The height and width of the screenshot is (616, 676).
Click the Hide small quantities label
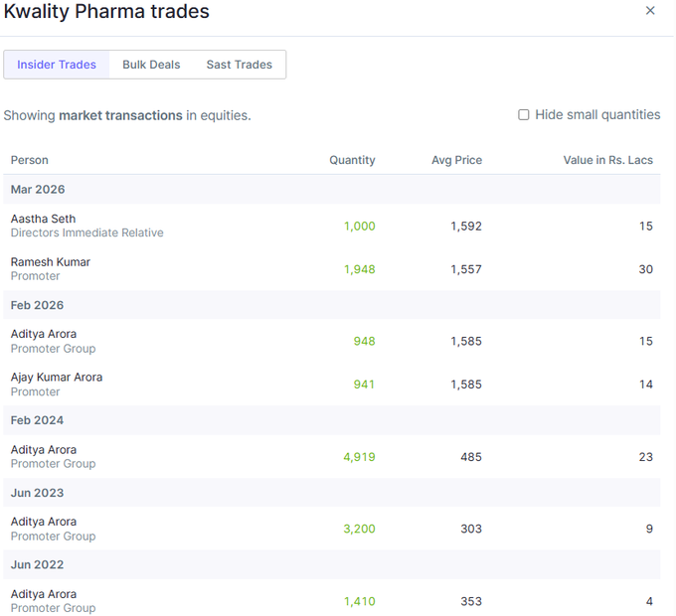[597, 115]
